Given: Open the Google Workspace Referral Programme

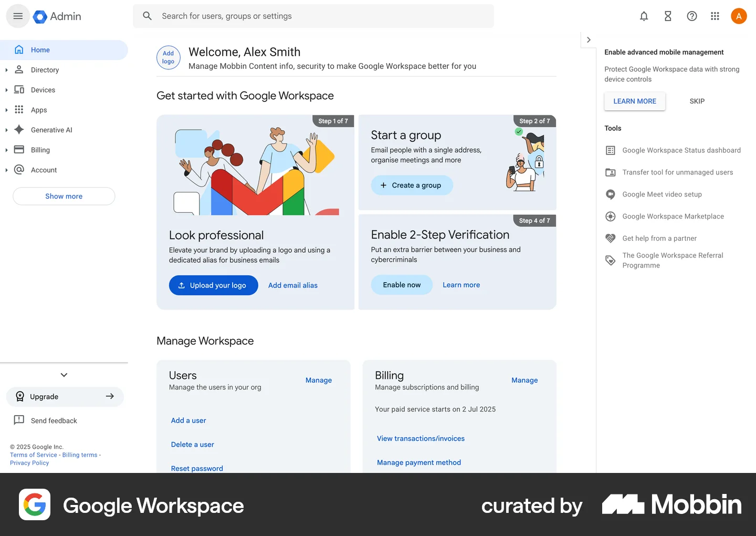Looking at the screenshot, I should [x=665, y=260].
